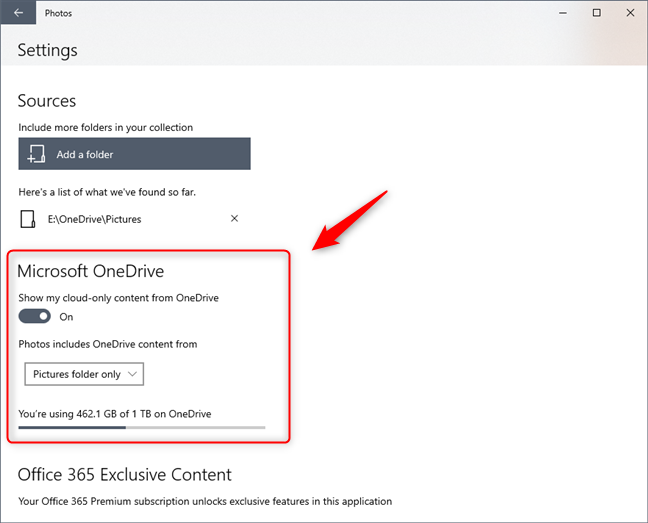Turn off the OneDrive cloud-only content toggle
Viewport: 648px width, 523px height.
35,316
